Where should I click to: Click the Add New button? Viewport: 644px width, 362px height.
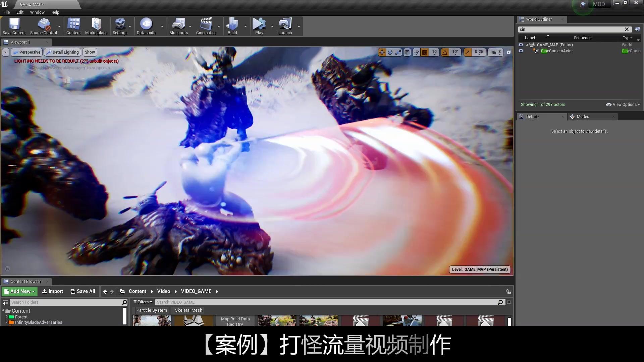[19, 292]
